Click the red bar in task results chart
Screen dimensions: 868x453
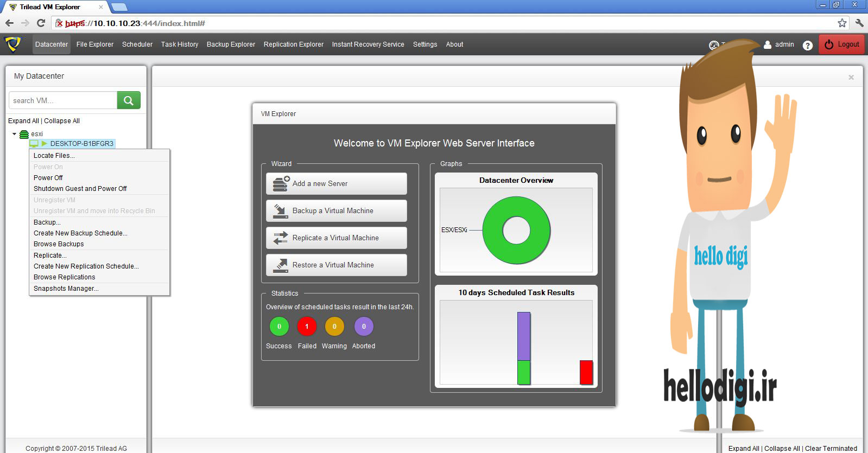point(586,372)
